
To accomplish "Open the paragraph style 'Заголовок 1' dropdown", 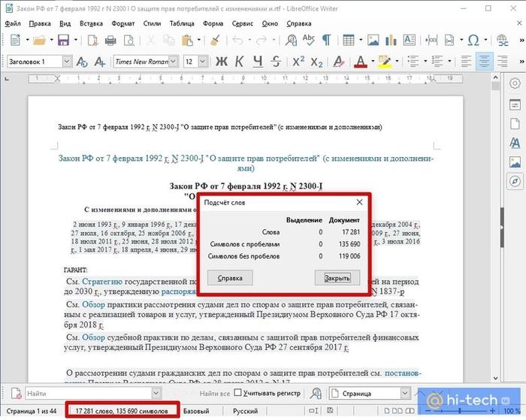I will (x=67, y=62).
